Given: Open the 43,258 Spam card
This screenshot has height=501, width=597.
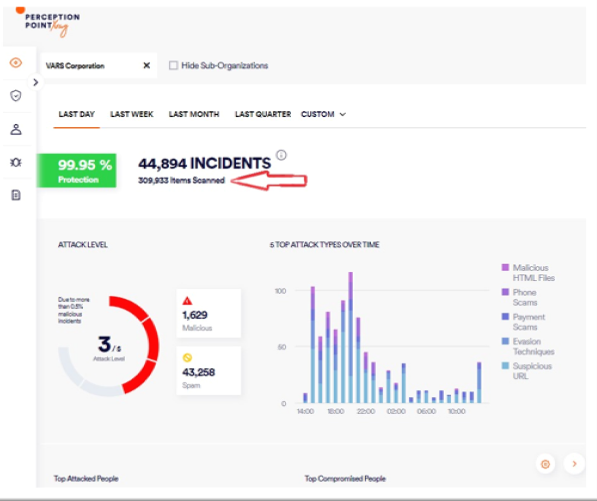Looking at the screenshot, I should click(x=209, y=370).
